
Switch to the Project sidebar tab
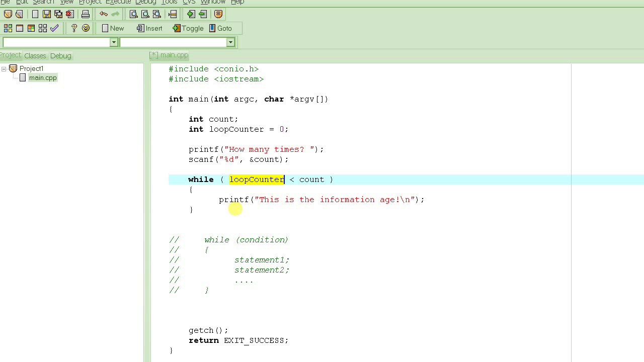pyautogui.click(x=10, y=55)
